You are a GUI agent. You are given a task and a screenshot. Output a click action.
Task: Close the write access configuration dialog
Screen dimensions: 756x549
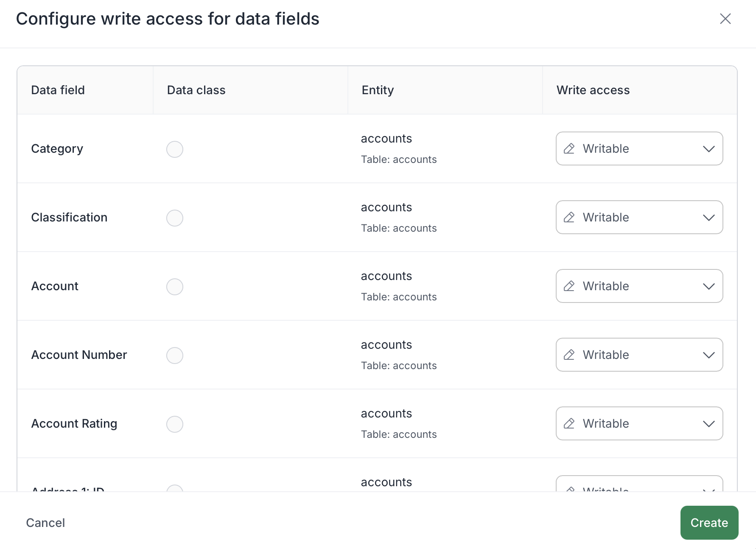point(725,19)
